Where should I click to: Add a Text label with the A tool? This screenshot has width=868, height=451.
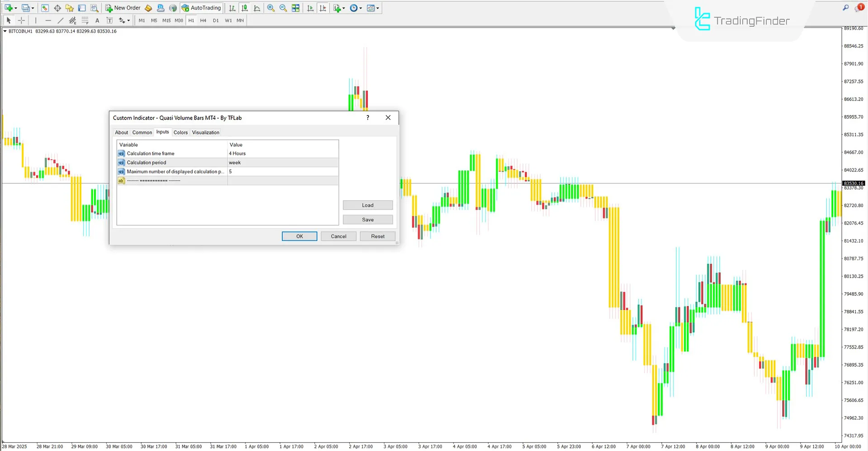pyautogui.click(x=97, y=20)
